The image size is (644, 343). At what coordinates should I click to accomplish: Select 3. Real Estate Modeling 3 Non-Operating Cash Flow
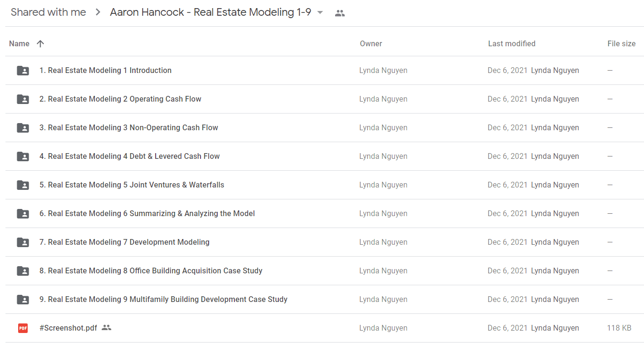[x=129, y=127]
